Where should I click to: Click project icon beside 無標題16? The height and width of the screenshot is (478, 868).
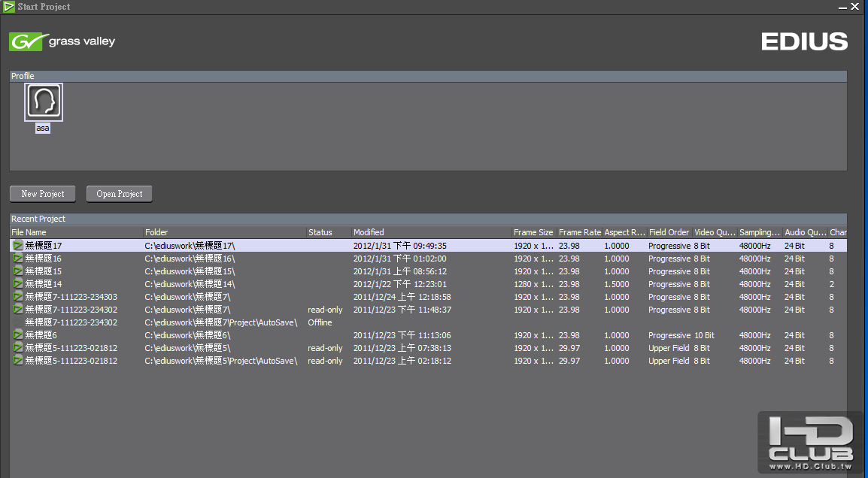pyautogui.click(x=18, y=259)
